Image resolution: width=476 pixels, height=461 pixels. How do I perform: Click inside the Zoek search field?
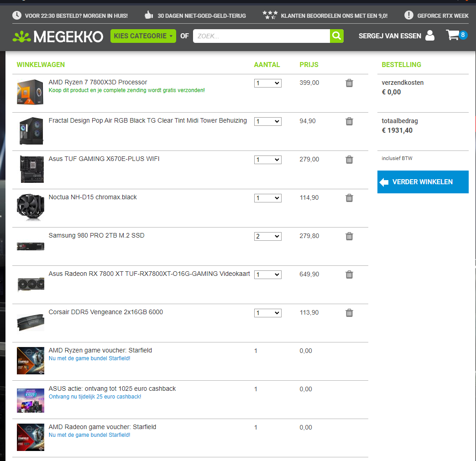[261, 36]
